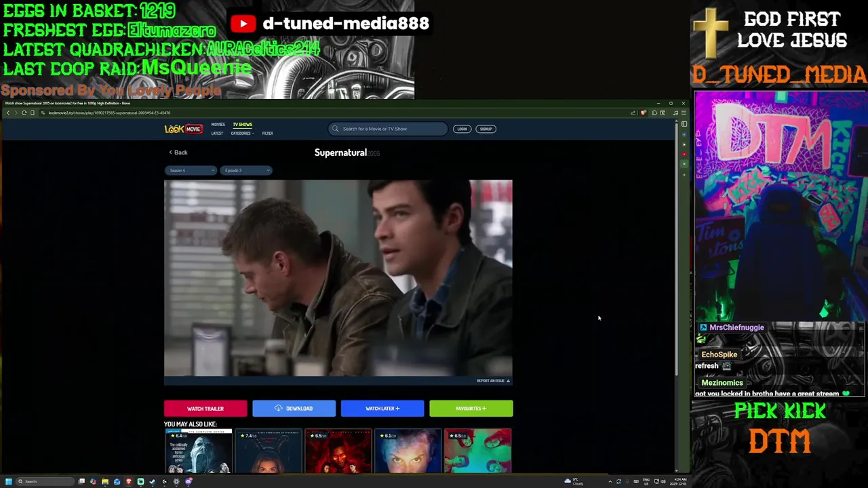Add Supernatural to Favourites

click(471, 409)
